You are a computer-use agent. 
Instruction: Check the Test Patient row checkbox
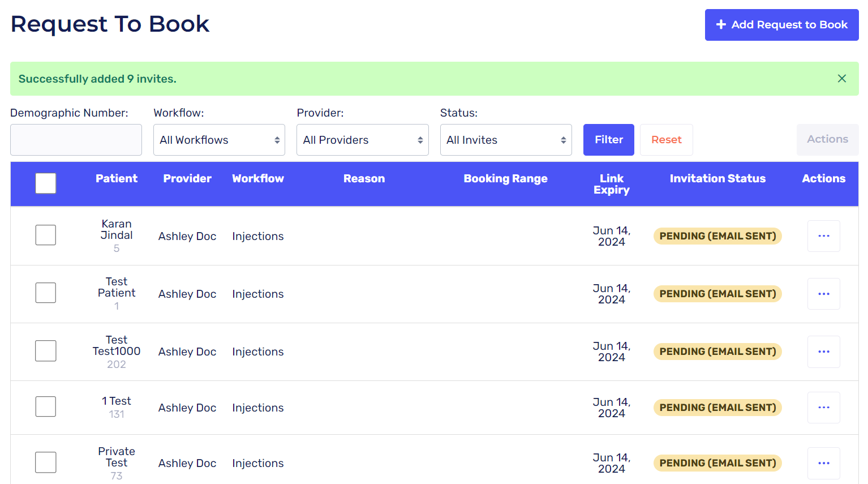click(x=46, y=293)
